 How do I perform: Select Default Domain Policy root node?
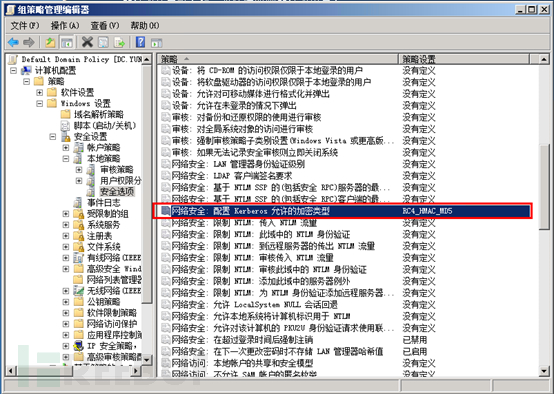[x=81, y=59]
